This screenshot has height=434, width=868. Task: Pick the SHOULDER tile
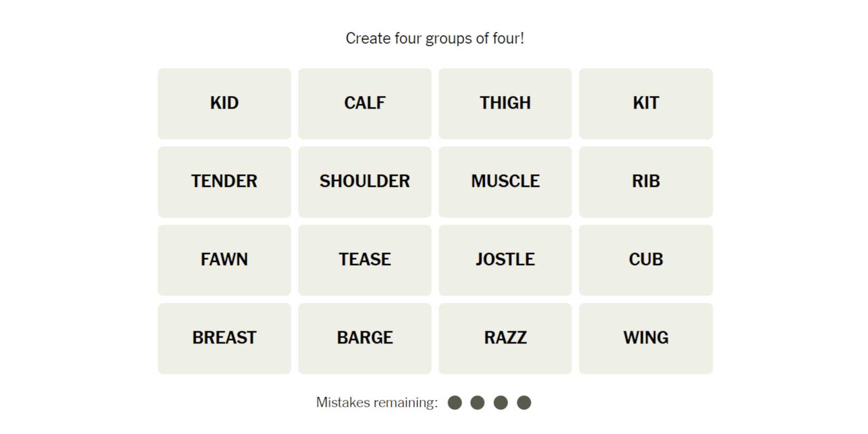tap(365, 181)
